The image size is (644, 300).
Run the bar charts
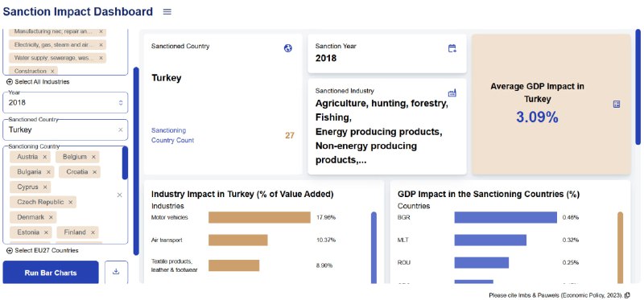click(51, 273)
